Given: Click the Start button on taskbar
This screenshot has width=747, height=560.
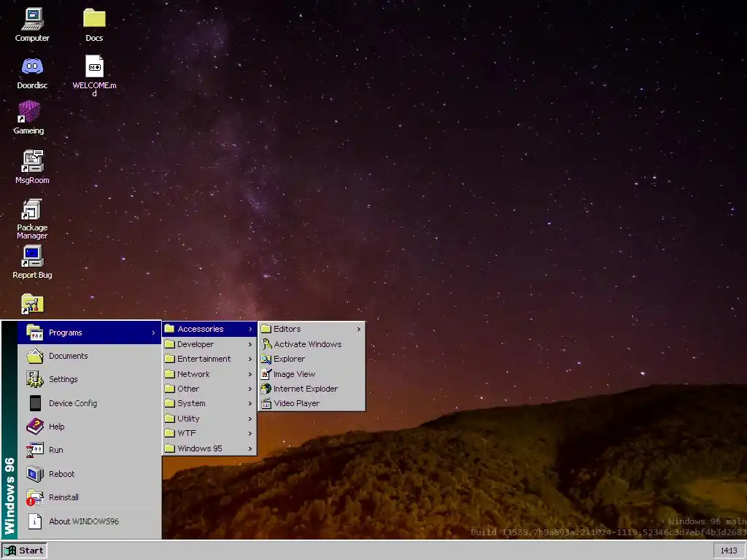Looking at the screenshot, I should click(x=24, y=551).
